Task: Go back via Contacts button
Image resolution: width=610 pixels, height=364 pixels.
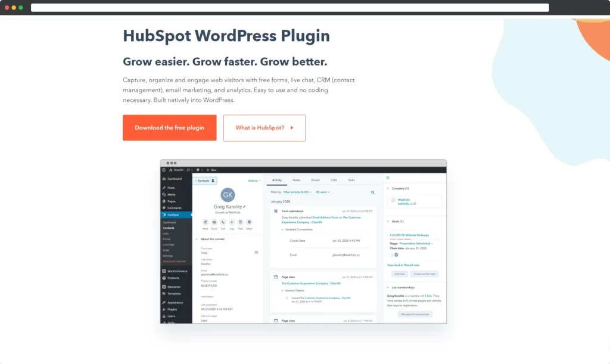Action: click(x=205, y=181)
